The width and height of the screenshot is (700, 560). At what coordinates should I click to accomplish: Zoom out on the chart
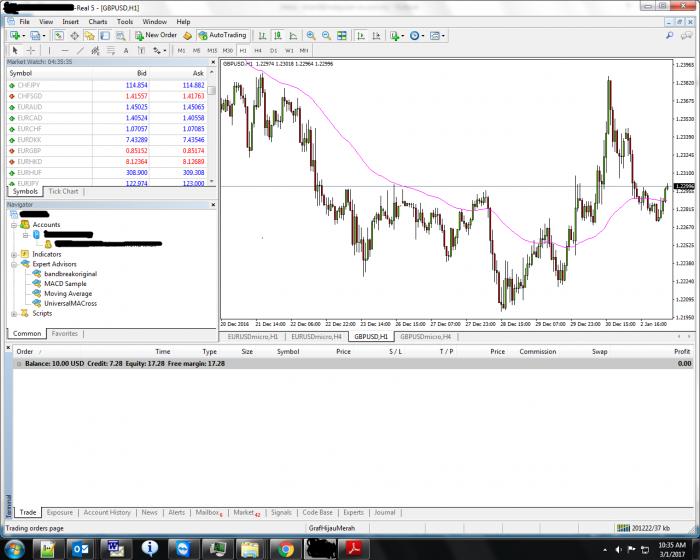pos(326,36)
